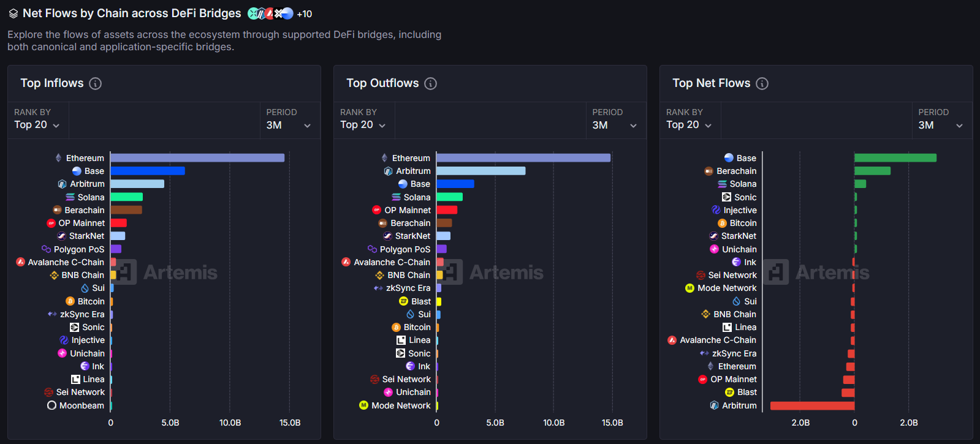Click the Ink icon in Top Net Flows
The width and height of the screenshot is (980, 444).
click(736, 262)
